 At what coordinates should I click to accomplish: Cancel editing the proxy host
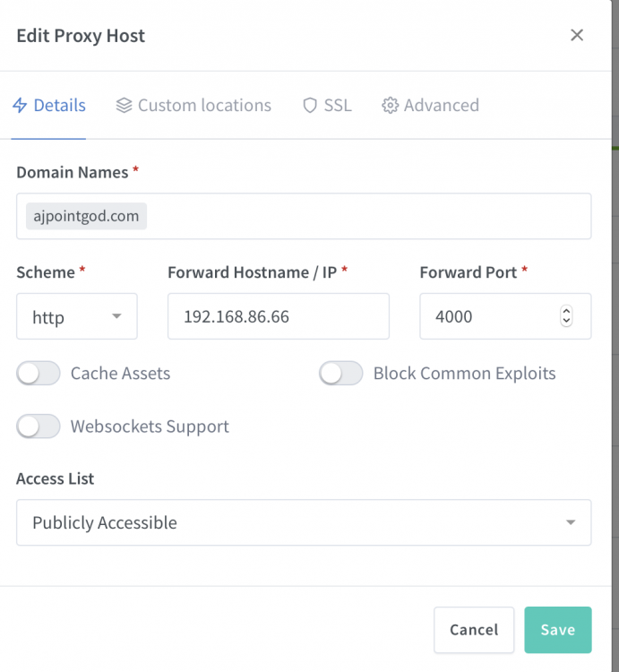point(474,630)
